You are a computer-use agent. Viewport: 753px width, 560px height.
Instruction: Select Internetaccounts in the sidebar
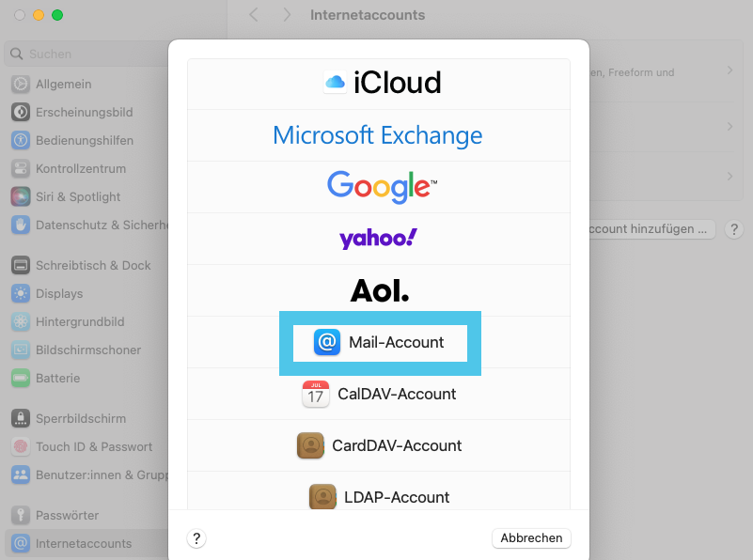tap(86, 544)
